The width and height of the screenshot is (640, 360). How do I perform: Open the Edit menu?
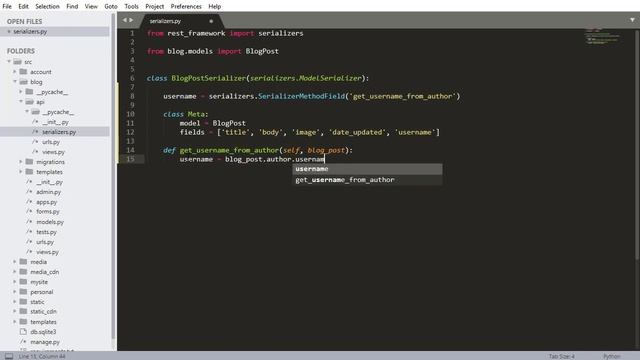(x=24, y=7)
